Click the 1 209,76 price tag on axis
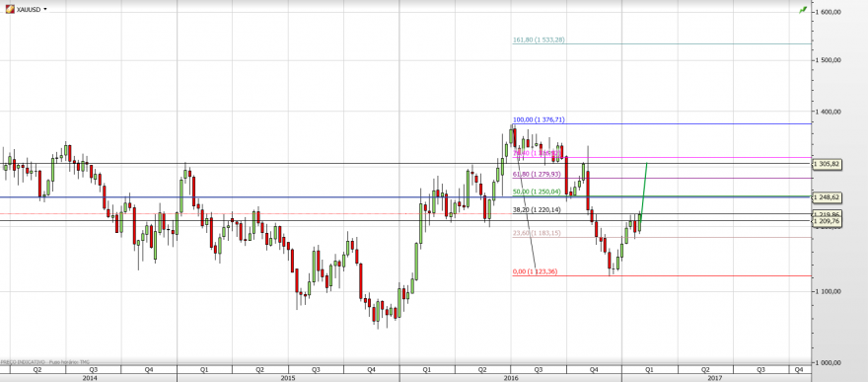This screenshot has height=382, width=868. [x=828, y=221]
